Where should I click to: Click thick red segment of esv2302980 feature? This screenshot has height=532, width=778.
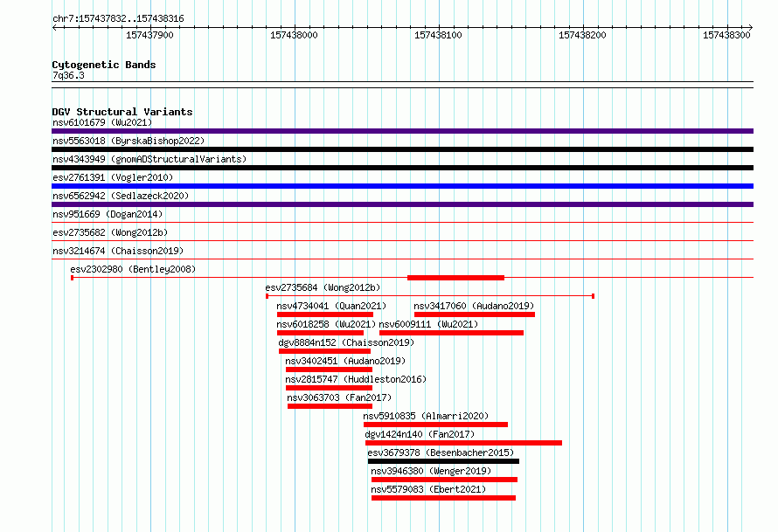click(x=455, y=278)
